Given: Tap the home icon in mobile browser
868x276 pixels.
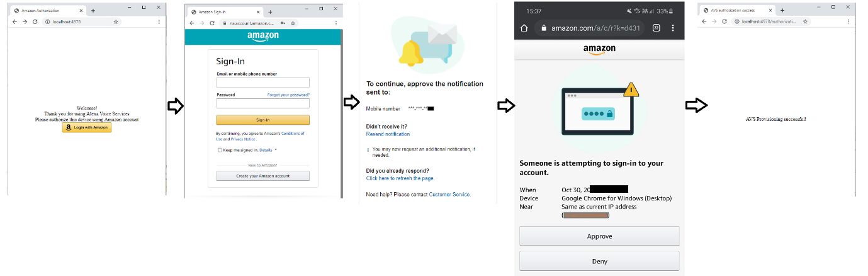Looking at the screenshot, I should pyautogui.click(x=524, y=28).
